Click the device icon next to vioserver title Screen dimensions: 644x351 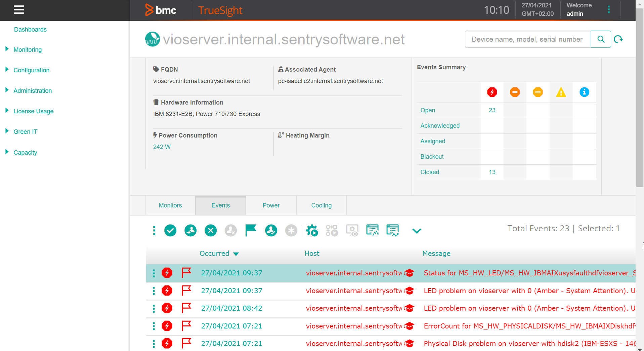[x=152, y=39]
